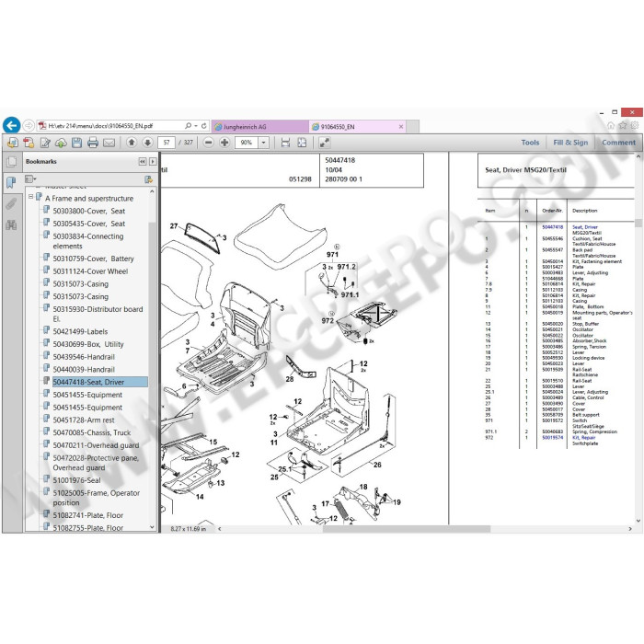Screen dimensions: 644x644
Task: Open the Attachments paperclip panel icon
Action: [11, 203]
